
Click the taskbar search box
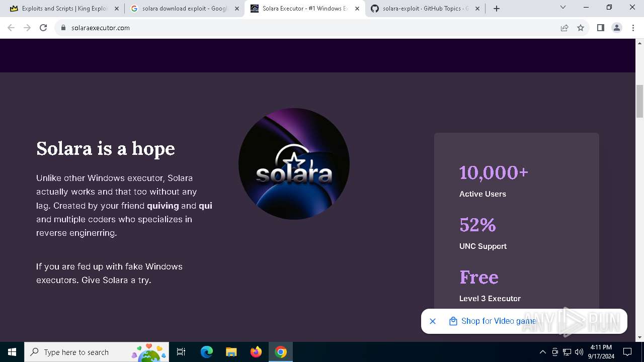(x=97, y=352)
